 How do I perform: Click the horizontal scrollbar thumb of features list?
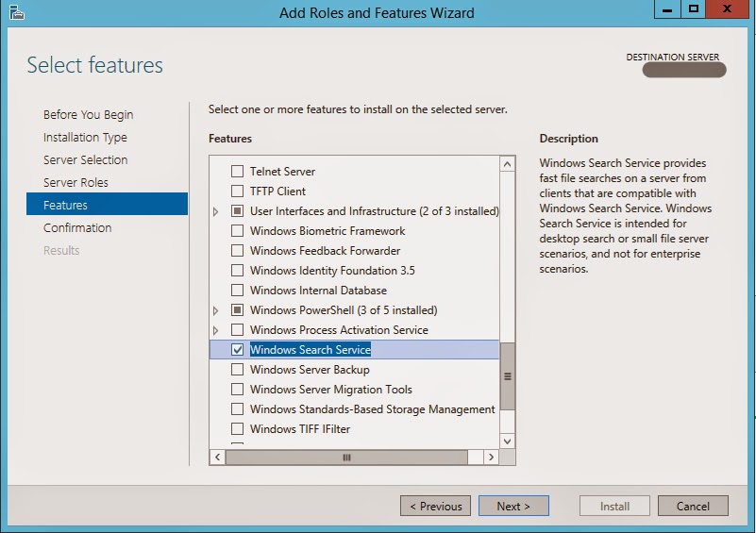pyautogui.click(x=346, y=457)
